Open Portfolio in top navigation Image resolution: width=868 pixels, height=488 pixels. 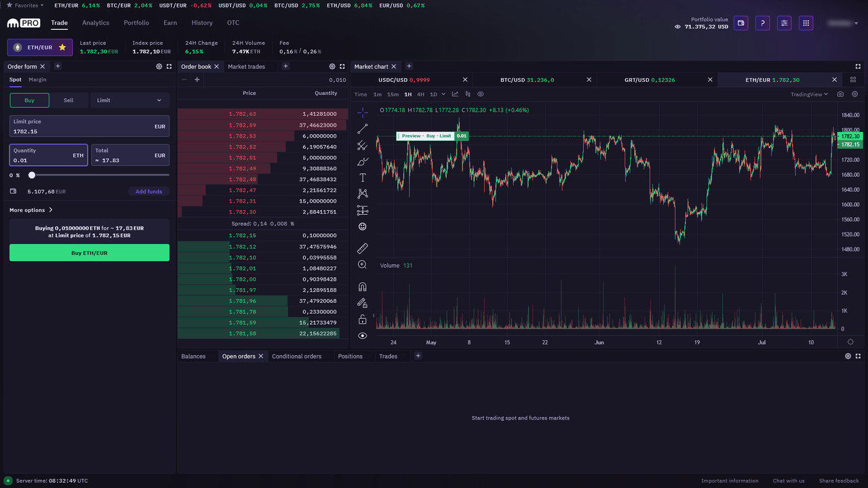tap(136, 23)
